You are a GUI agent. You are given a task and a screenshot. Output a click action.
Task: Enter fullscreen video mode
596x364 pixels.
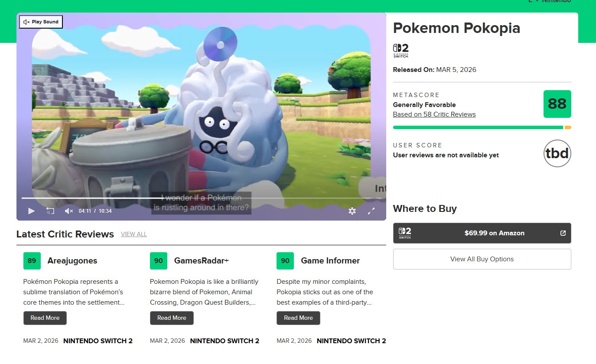(371, 211)
